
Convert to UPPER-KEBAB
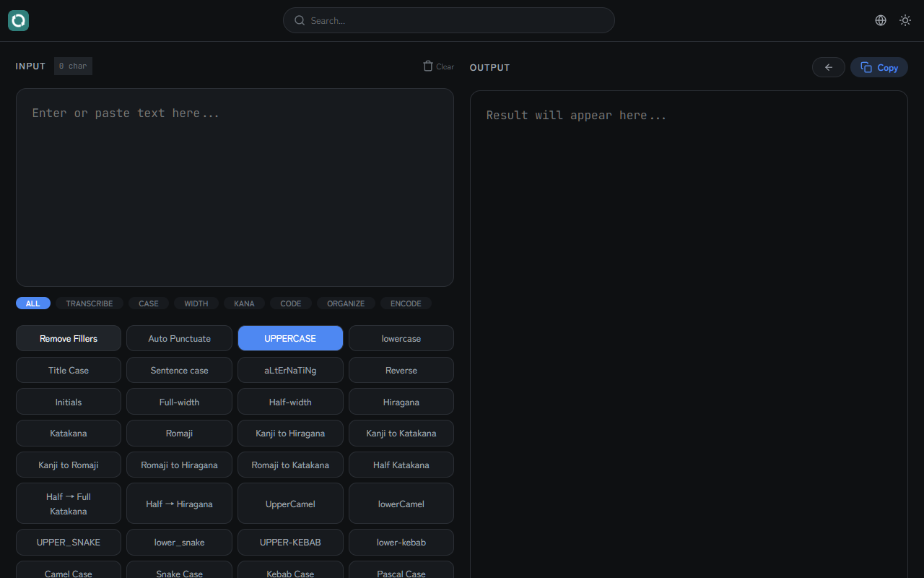(x=290, y=542)
